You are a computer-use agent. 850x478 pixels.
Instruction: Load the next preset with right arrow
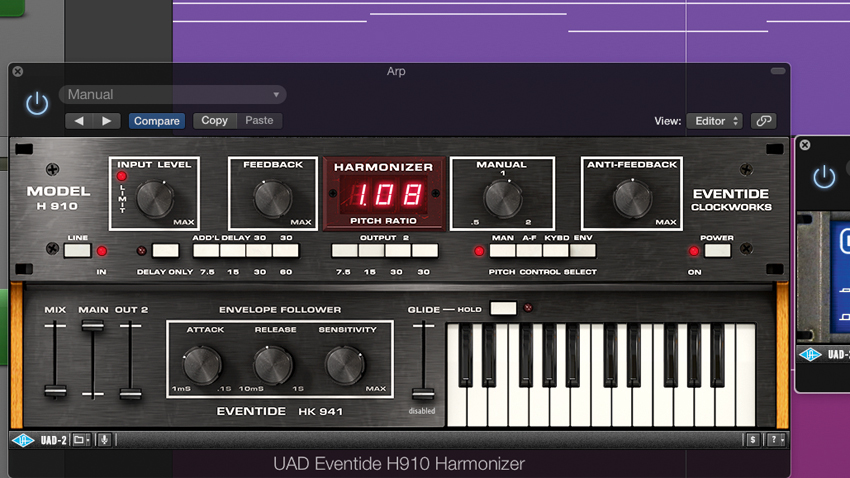pyautogui.click(x=107, y=121)
